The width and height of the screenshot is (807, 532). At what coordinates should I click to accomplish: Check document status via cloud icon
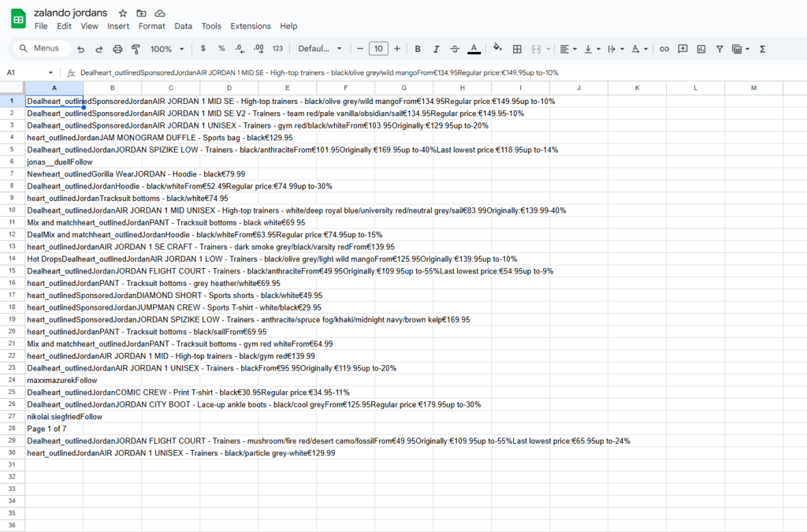pos(160,13)
